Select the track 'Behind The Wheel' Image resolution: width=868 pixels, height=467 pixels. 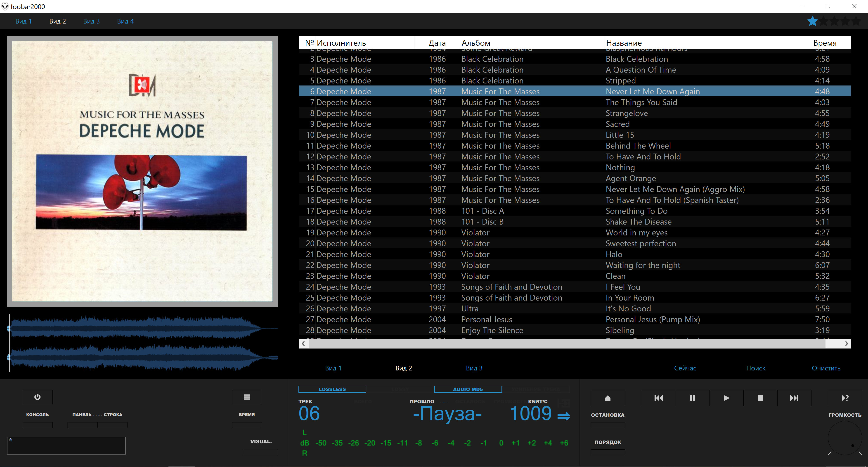[575, 146]
